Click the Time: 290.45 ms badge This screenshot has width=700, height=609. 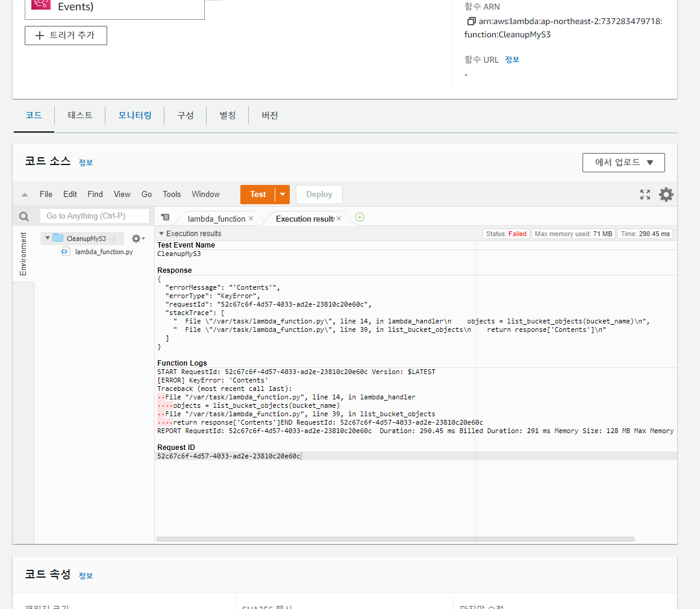pos(645,234)
